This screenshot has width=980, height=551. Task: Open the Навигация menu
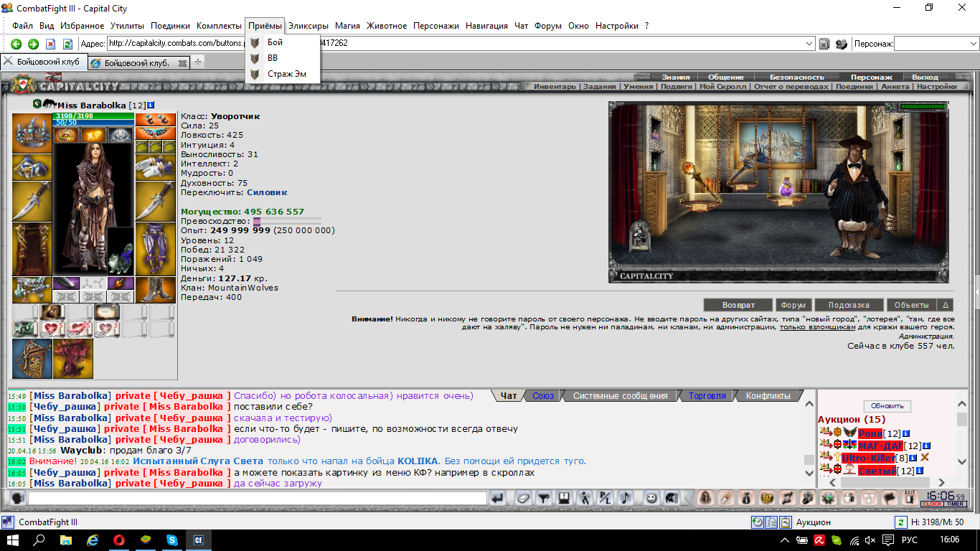[x=486, y=26]
